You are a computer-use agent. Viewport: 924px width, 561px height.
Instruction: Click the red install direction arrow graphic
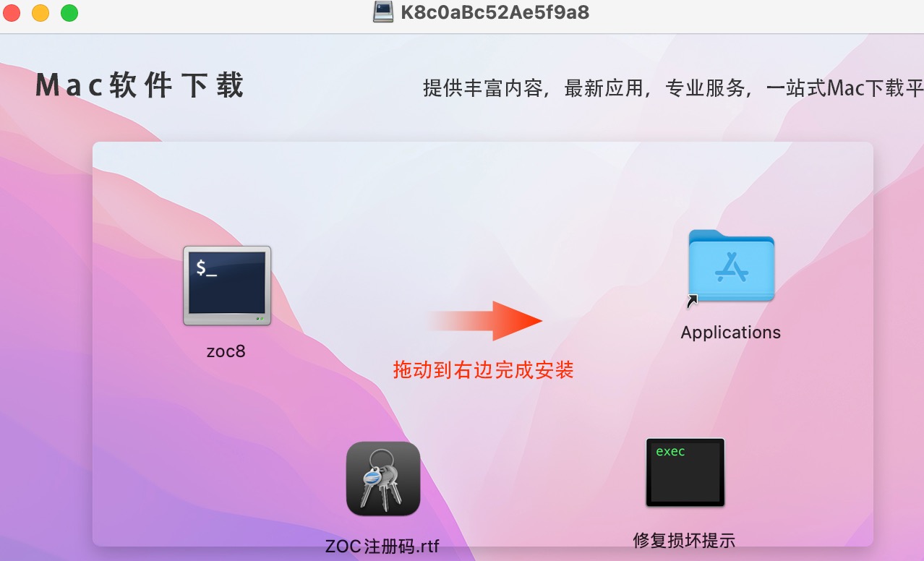tap(485, 320)
